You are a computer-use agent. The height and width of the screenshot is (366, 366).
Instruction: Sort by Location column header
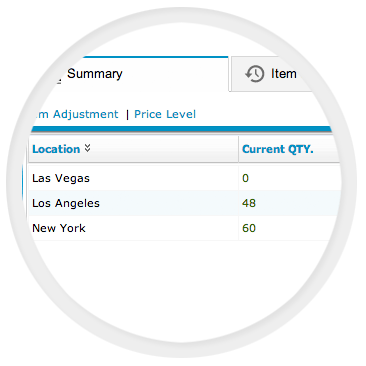click(56, 149)
